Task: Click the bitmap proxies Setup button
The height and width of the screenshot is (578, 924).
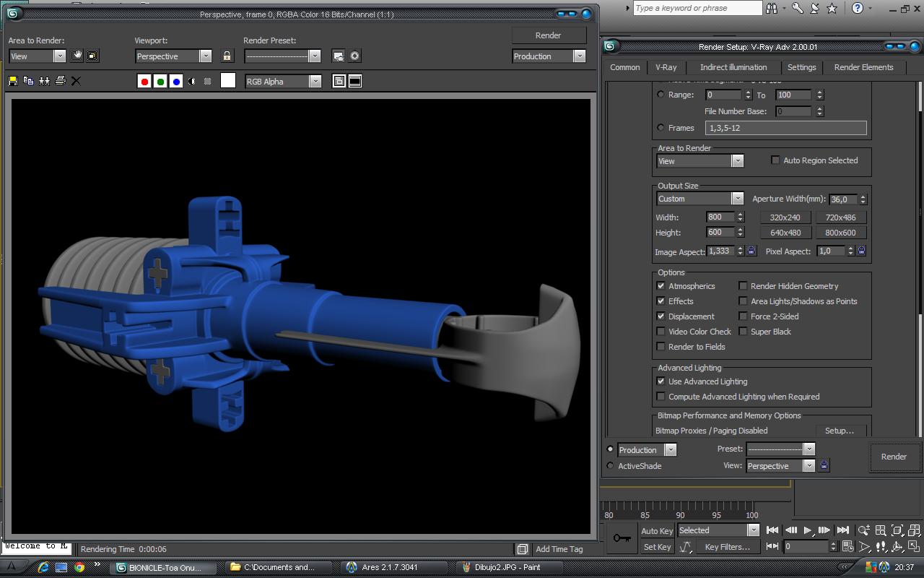Action: point(839,431)
